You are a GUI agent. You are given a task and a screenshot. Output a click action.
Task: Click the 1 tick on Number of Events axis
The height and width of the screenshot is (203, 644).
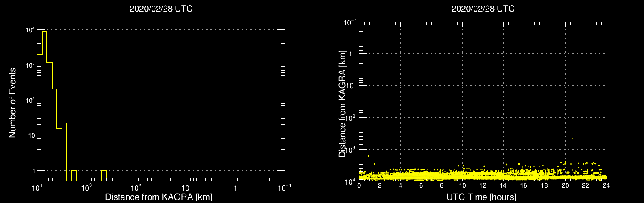pos(33,171)
